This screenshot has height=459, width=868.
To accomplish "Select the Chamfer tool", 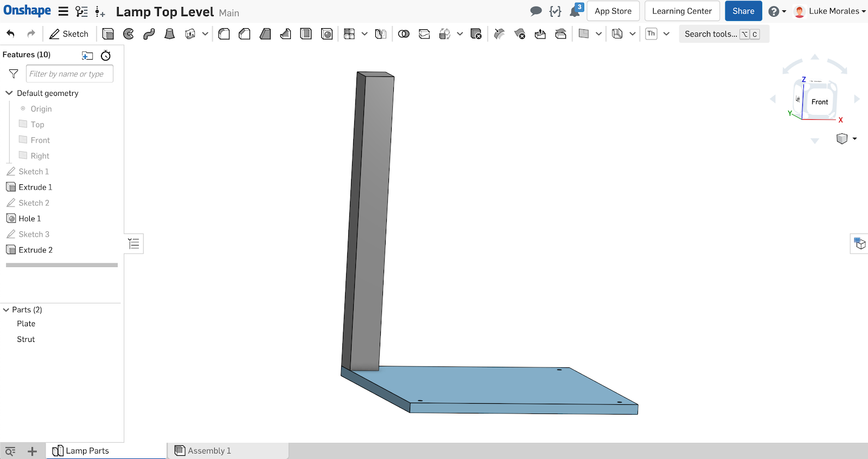I will click(x=245, y=34).
